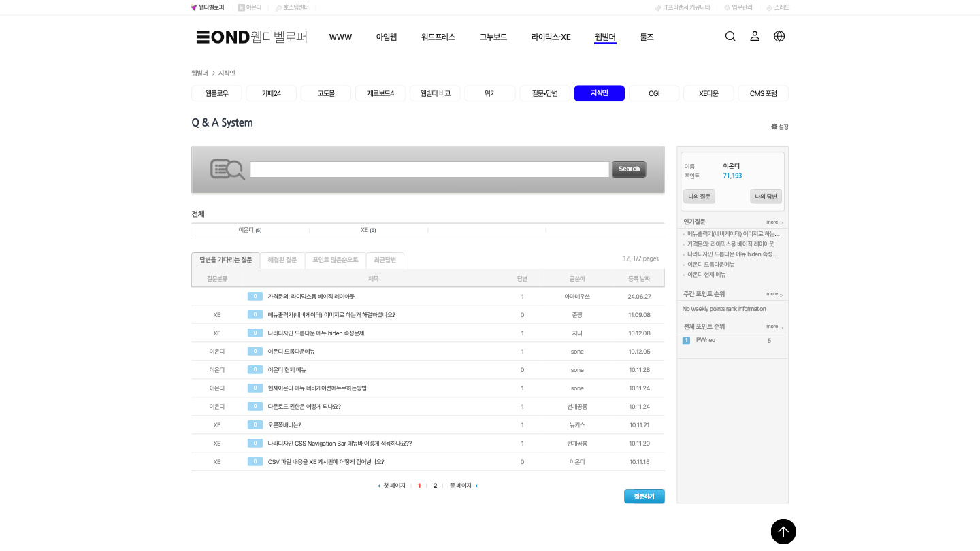The height and width of the screenshot is (551, 980).
Task: Select 웹플로우 category tab
Action: (x=216, y=93)
